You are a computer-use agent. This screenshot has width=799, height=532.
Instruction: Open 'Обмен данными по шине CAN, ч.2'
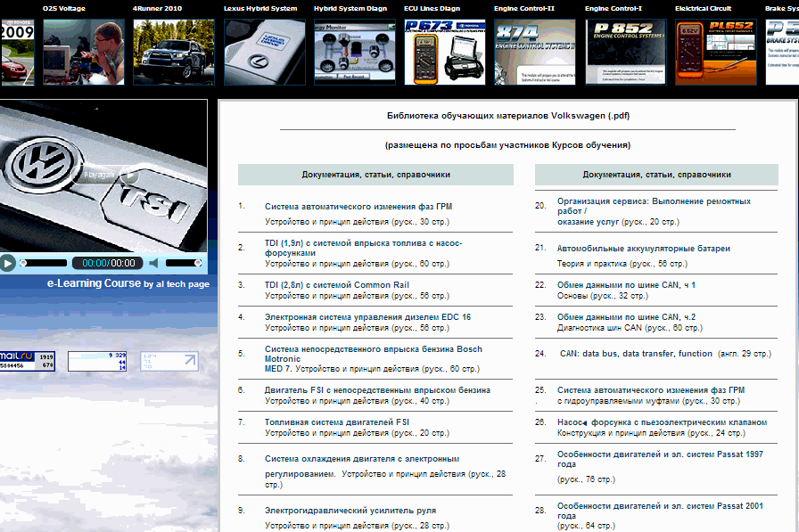[626, 317]
